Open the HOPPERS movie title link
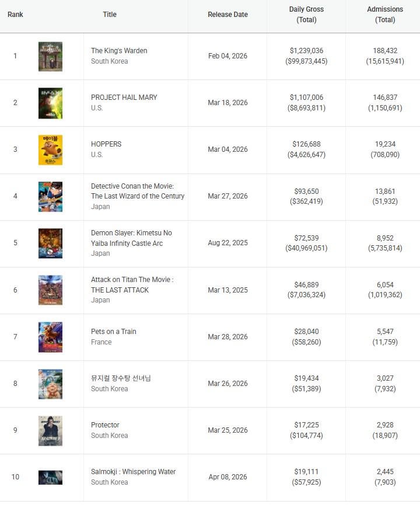420x508 pixels. coord(106,144)
